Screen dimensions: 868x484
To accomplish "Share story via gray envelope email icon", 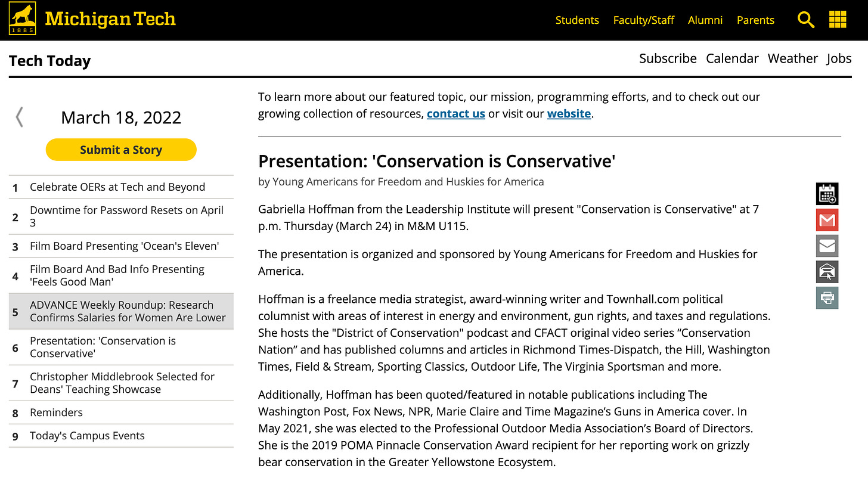I will click(x=827, y=246).
